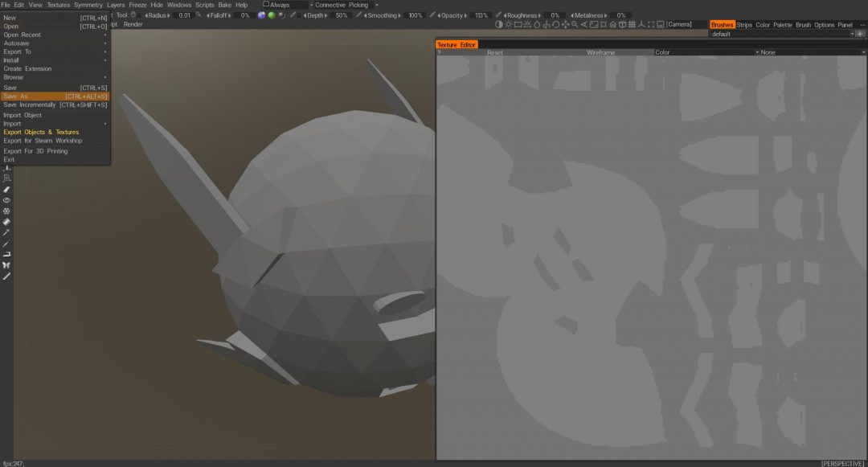Click the blue sphere icon in toolbar
Viewport: 868px width, 467px height.
[261, 15]
